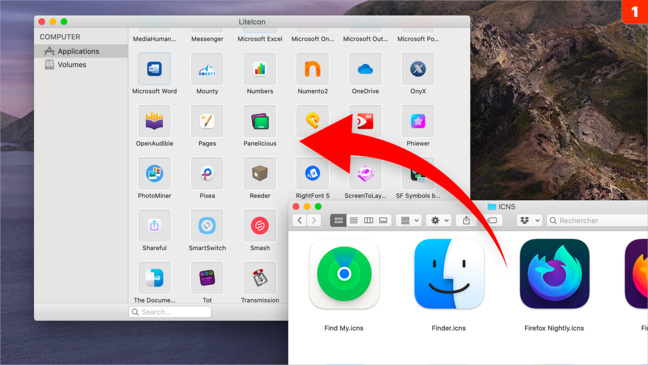Select the OneDrive cloud icon
Screen dimensions: 648x365
point(365,69)
